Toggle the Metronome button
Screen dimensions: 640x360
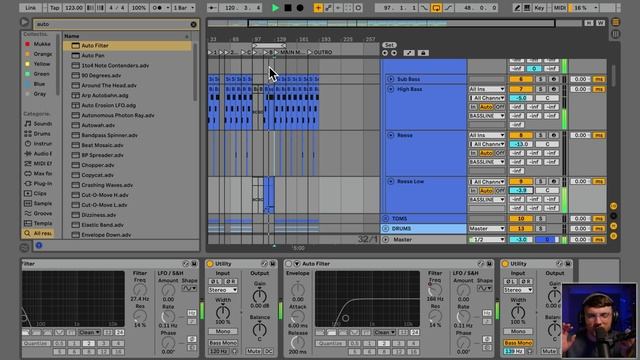pos(160,8)
